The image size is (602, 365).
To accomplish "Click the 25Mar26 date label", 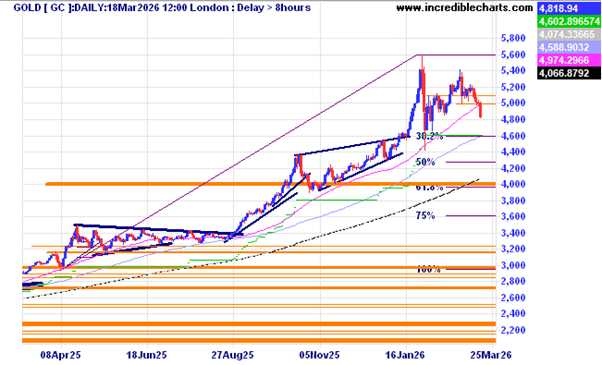I will click(x=491, y=355).
